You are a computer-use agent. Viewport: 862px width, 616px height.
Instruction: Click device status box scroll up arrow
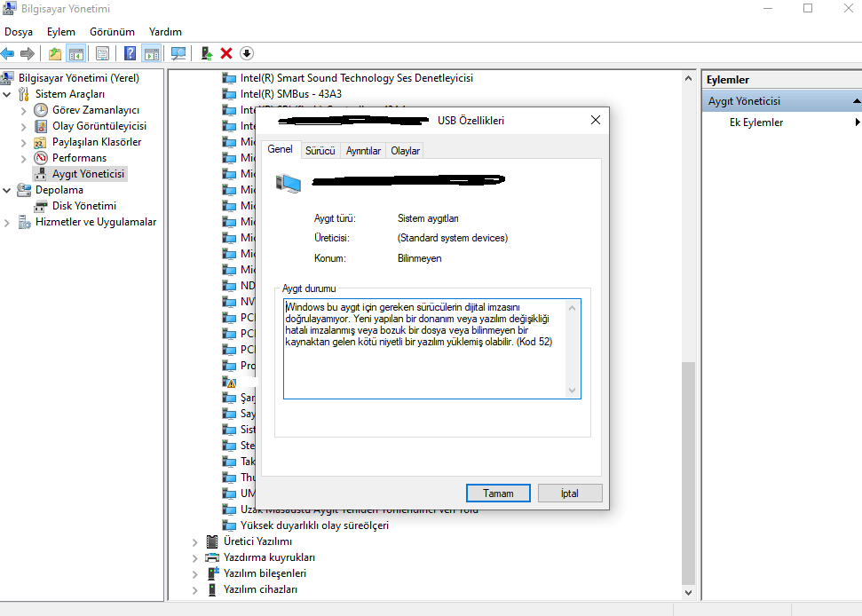tap(573, 308)
